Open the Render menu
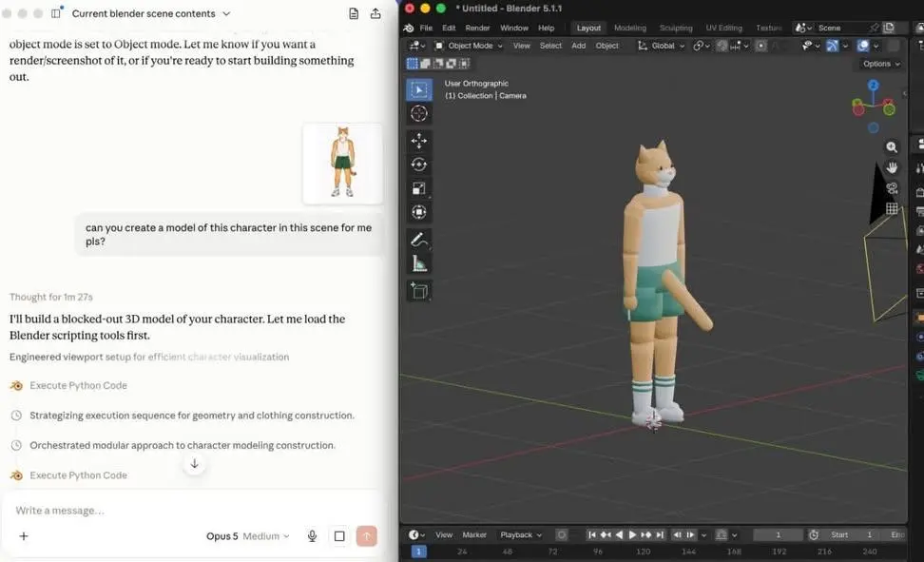This screenshot has height=562, width=924. pos(477,28)
